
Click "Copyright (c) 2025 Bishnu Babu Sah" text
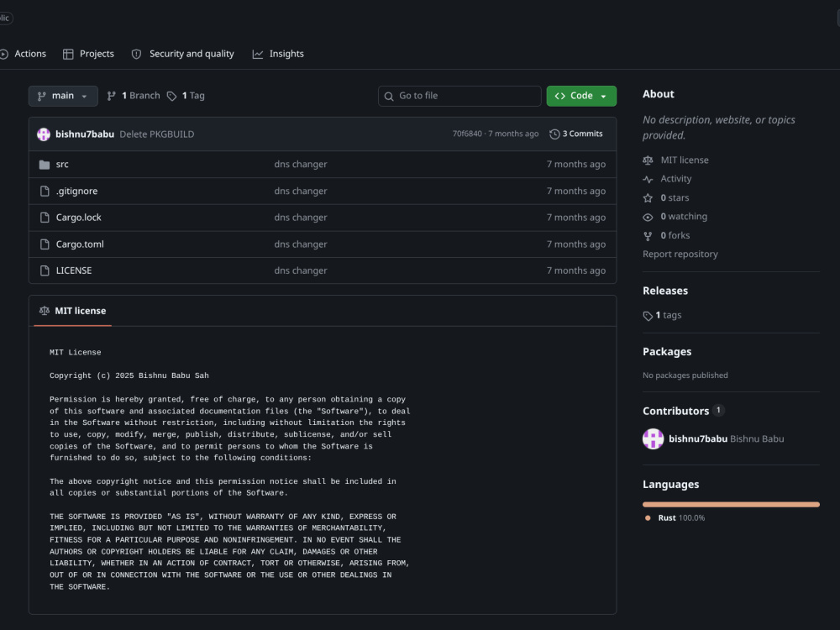129,375
